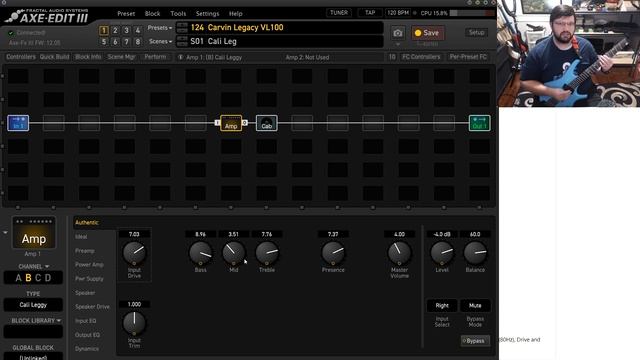Screen dimensions: 640x360
Task: Toggle Bypass Mode Mute button
Action: (475, 305)
